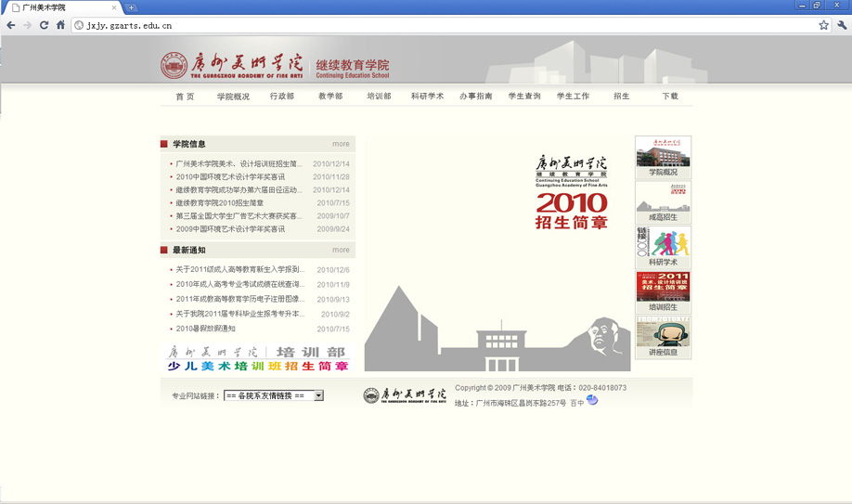
Task: Click more link beside 学院信息
Action: click(341, 144)
